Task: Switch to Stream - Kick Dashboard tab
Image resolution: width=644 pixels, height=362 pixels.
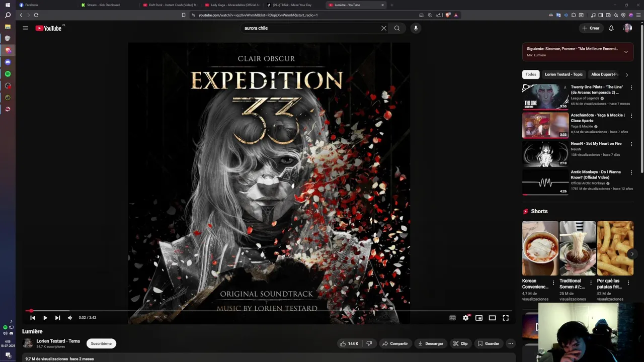Action: coord(108,5)
